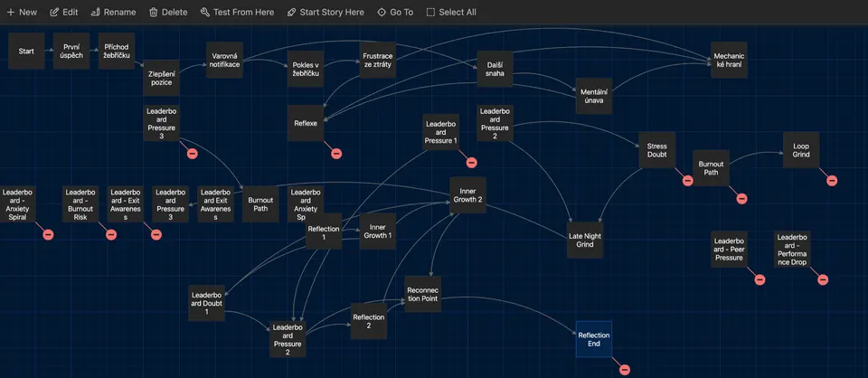This screenshot has height=378, width=868.
Task: Select the Mentální únava passage
Action: [x=594, y=96]
